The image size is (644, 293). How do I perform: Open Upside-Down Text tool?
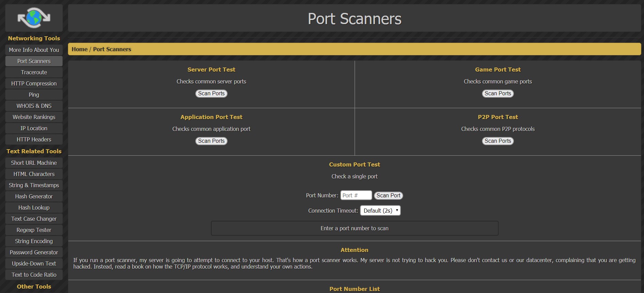coord(34,263)
